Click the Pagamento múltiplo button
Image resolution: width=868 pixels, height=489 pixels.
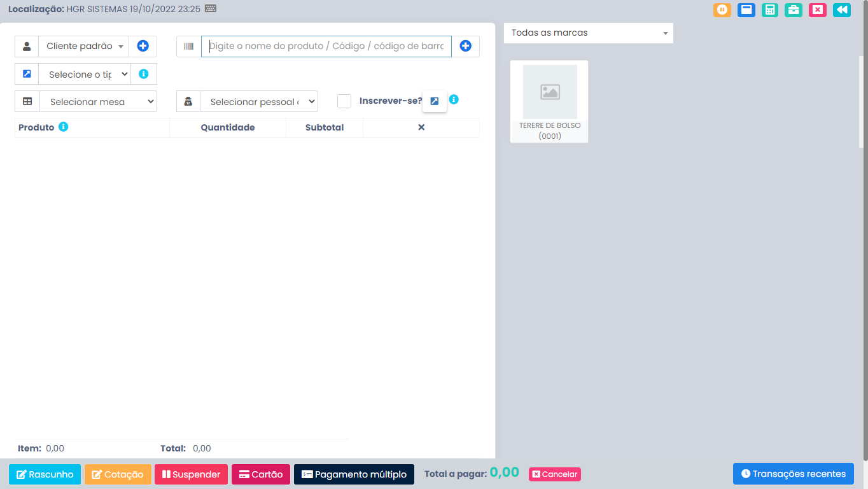354,474
